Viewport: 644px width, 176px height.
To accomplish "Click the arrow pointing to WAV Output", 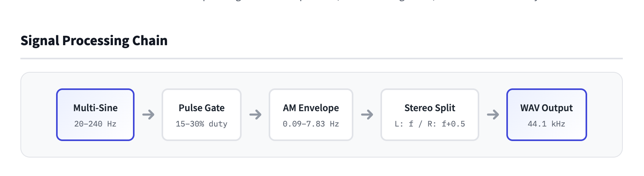I will click(493, 115).
